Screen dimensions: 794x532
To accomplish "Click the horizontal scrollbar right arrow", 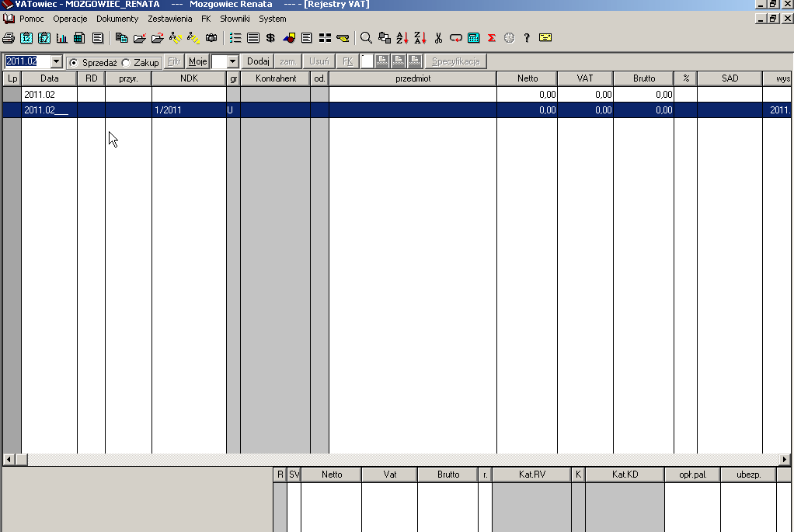I will [786, 460].
